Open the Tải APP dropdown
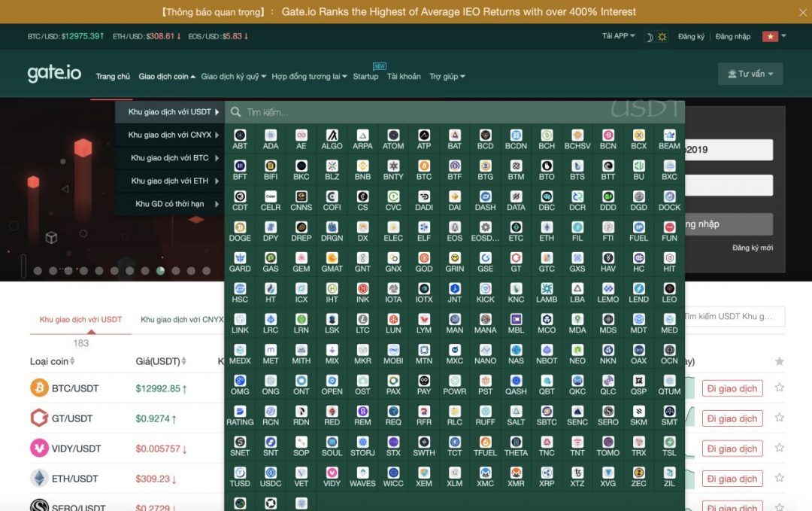Viewport: 812px width, 511px height. [x=618, y=36]
